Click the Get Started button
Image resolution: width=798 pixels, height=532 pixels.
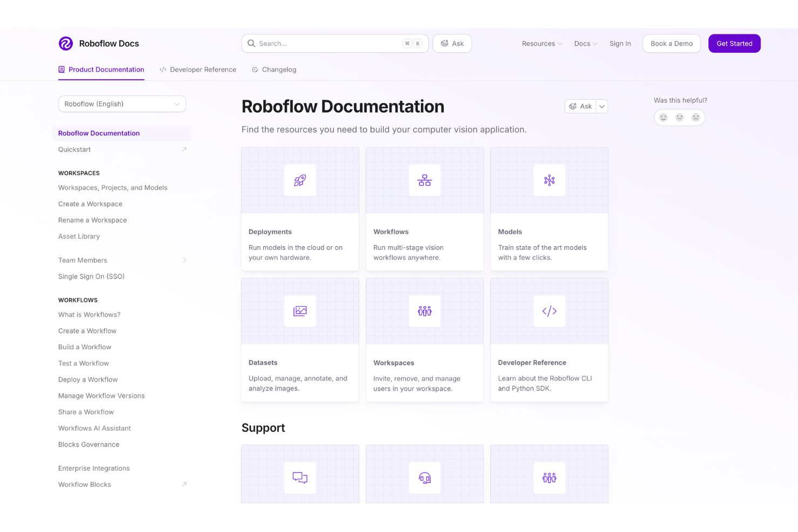[734, 43]
